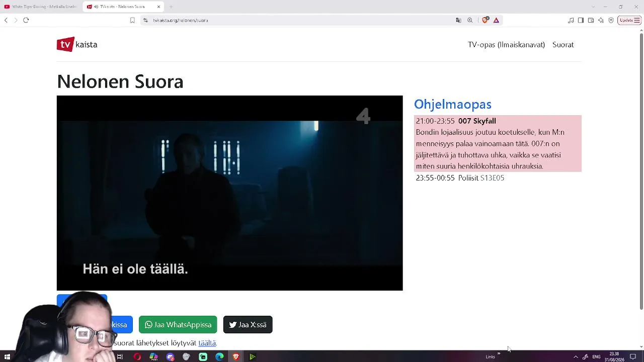Open Microsoft Edge from taskbar
Image resolution: width=644 pixels, height=362 pixels.
click(x=219, y=357)
